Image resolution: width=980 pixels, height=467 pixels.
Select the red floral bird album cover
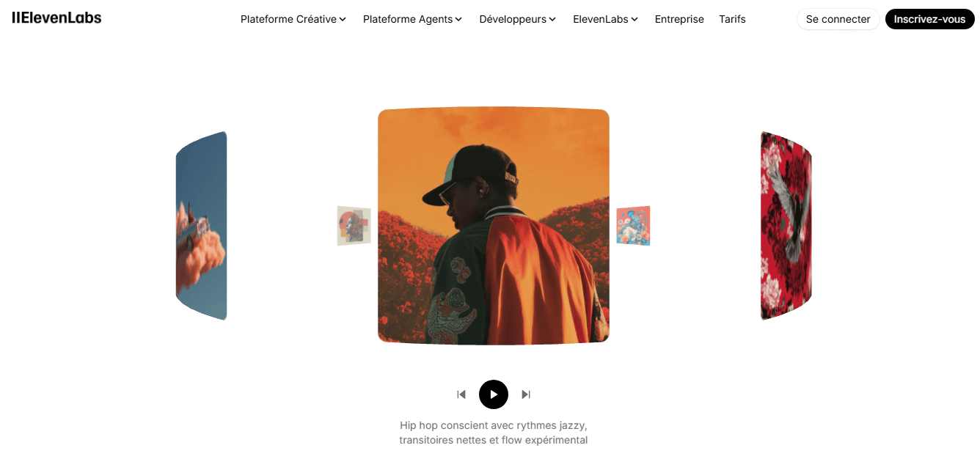(x=786, y=226)
